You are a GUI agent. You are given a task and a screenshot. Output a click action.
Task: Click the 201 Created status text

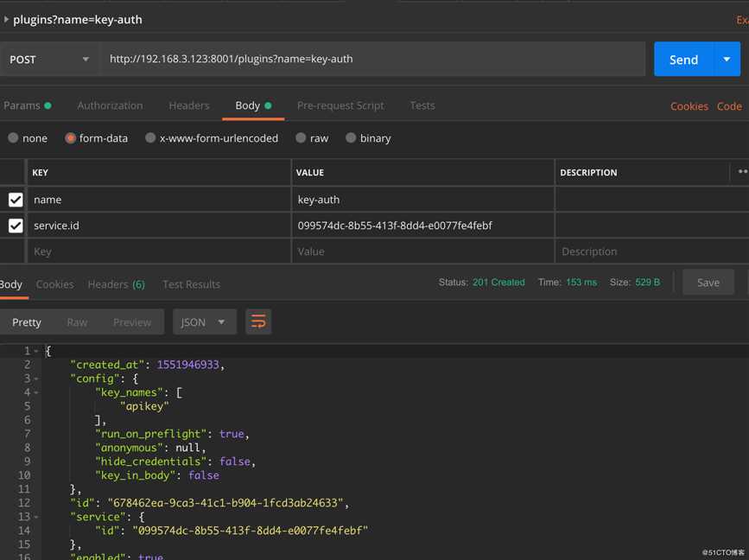click(x=498, y=283)
